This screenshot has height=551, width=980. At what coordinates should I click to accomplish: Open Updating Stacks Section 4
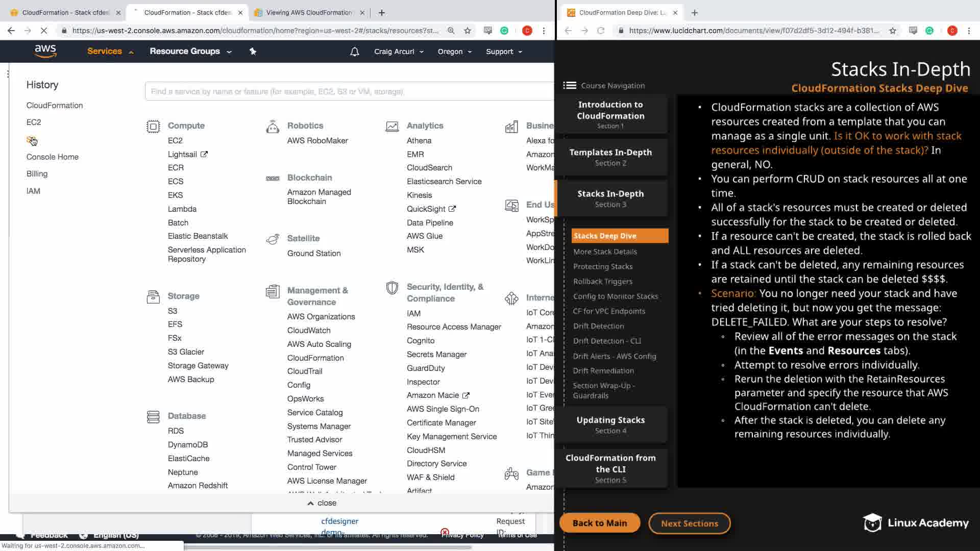(610, 424)
